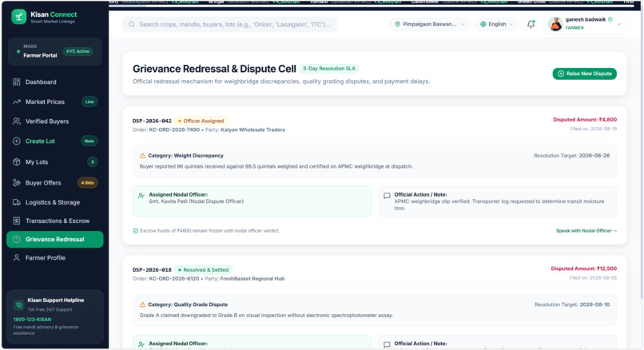Click the Weight Discrepancy warning icon
644x350 pixels.
(142, 156)
